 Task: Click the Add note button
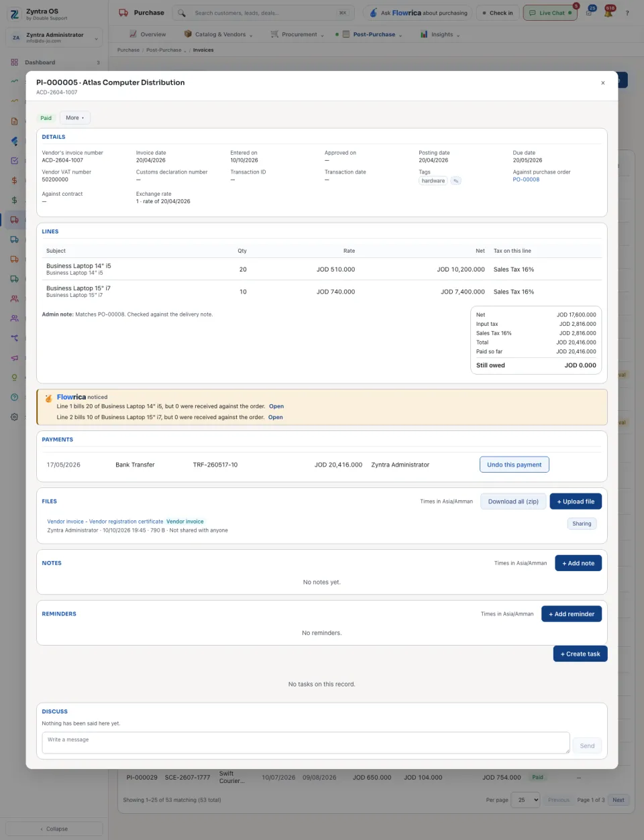(x=578, y=563)
